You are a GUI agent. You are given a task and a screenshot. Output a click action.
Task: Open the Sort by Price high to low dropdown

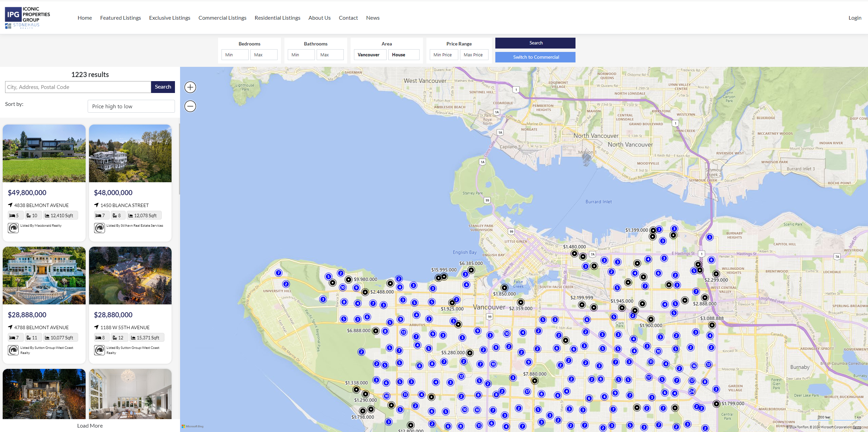pos(131,106)
